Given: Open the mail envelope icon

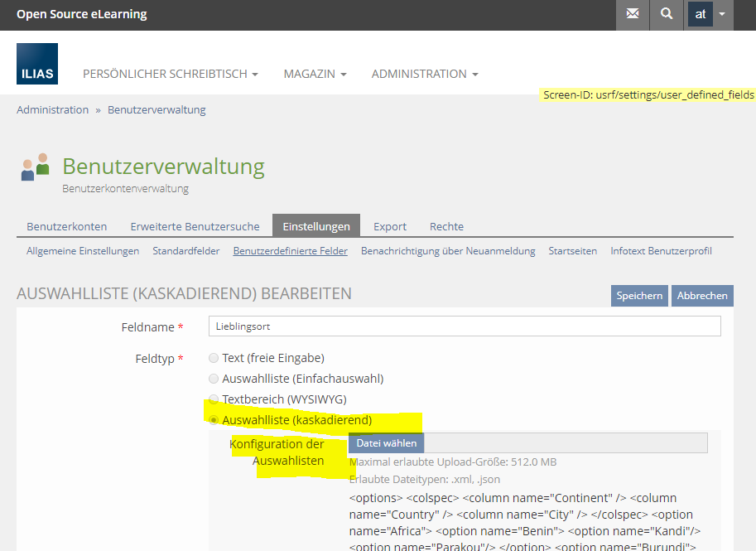Looking at the screenshot, I should point(633,15).
